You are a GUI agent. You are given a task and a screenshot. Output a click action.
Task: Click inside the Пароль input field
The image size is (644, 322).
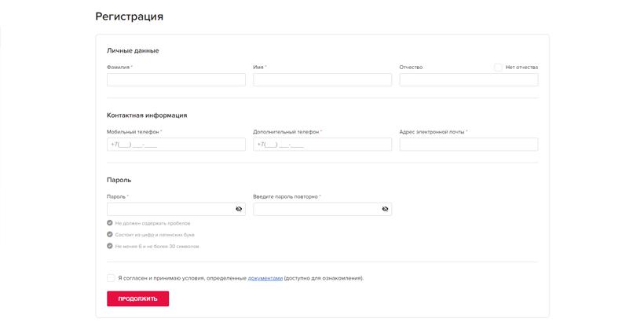(x=169, y=209)
